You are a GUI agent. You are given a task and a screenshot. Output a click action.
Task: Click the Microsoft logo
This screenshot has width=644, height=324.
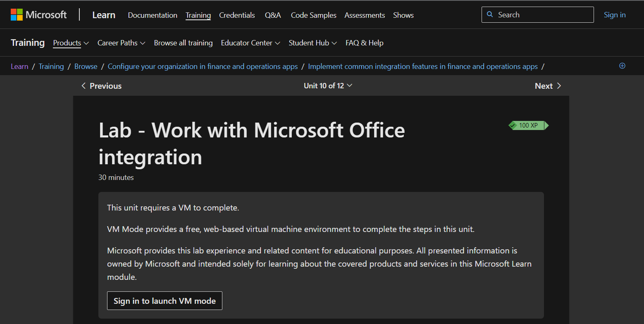click(x=38, y=15)
